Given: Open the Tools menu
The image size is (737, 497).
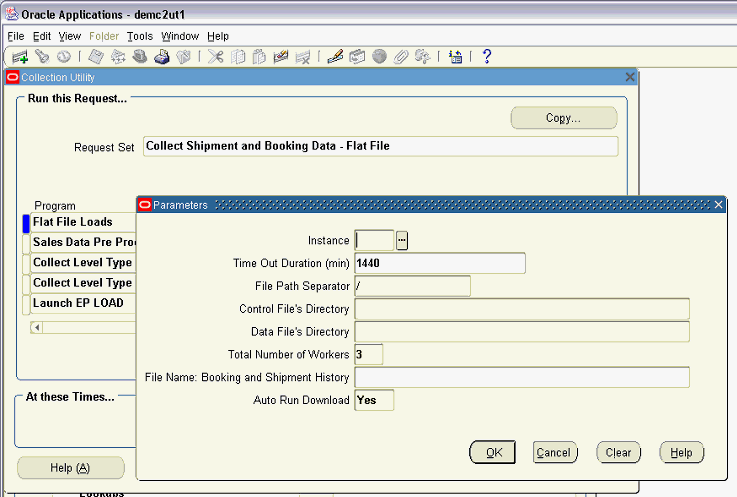Looking at the screenshot, I should [140, 36].
